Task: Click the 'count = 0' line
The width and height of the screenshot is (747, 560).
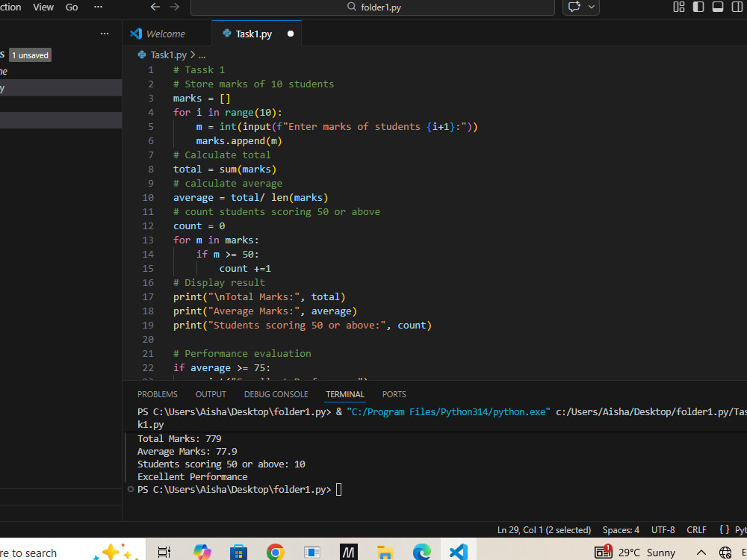Action: coord(199,225)
